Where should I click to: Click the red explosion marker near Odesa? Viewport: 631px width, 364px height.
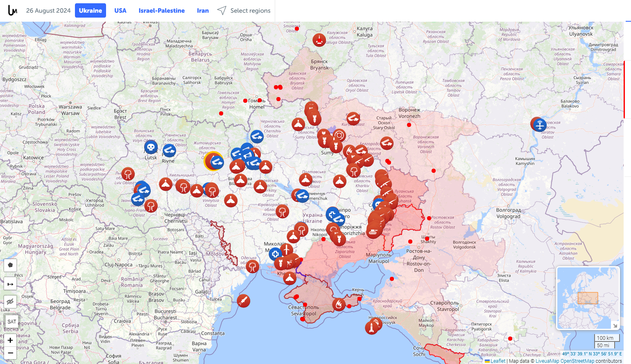click(252, 267)
